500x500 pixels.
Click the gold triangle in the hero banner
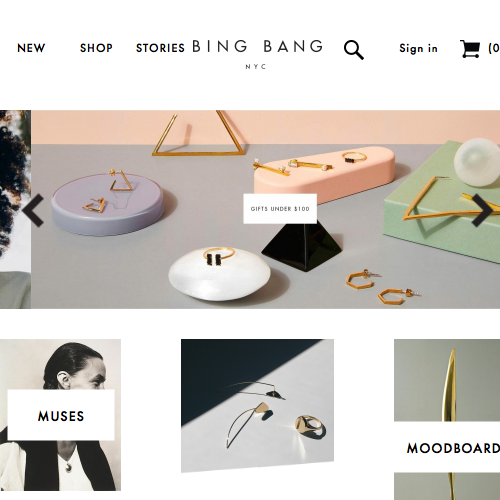(199, 133)
